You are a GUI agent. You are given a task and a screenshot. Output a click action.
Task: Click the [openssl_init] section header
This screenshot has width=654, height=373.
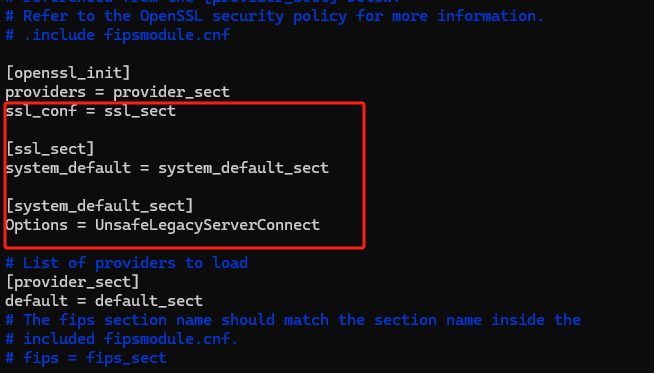tap(68, 73)
